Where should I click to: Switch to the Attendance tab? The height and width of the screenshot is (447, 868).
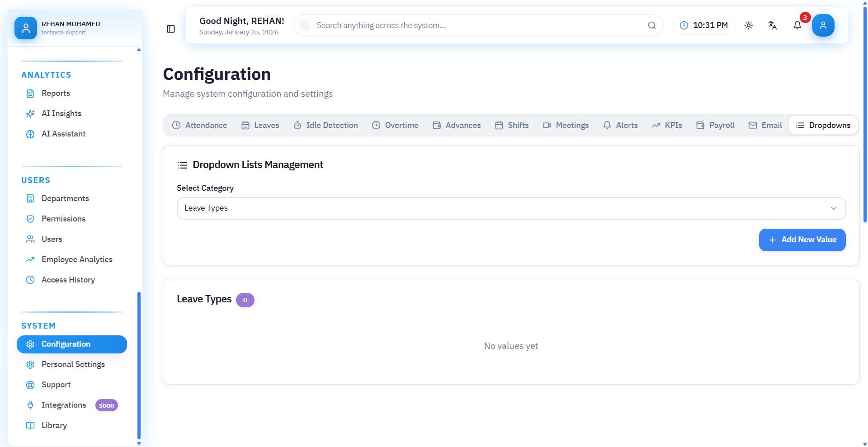(200, 125)
